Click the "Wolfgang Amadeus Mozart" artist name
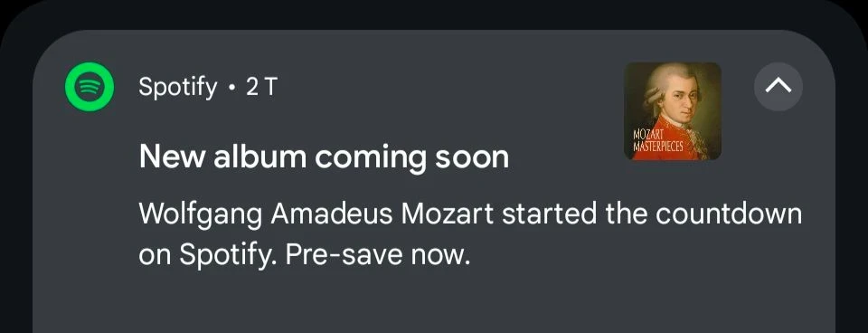868x333 pixels. (x=316, y=215)
